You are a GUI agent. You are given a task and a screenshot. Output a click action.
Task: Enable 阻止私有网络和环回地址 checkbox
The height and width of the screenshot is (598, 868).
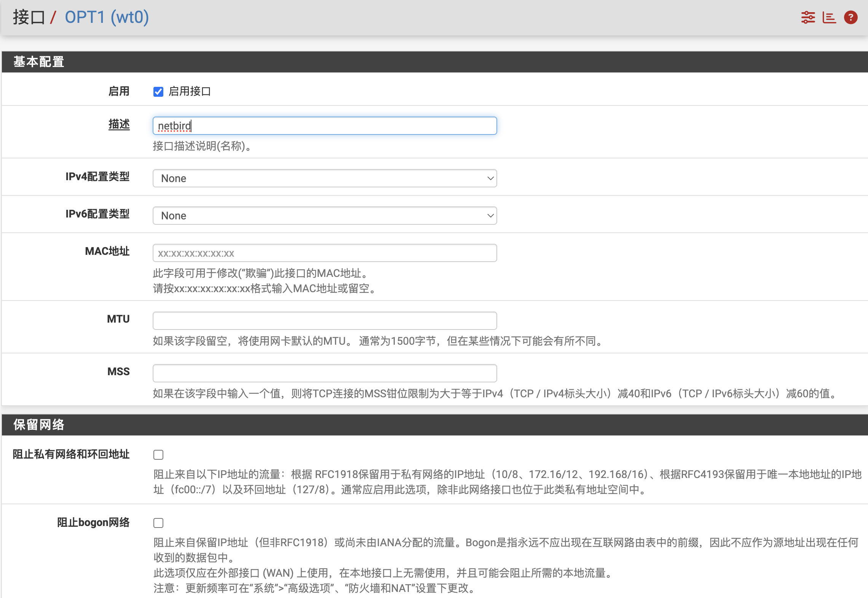pos(158,455)
